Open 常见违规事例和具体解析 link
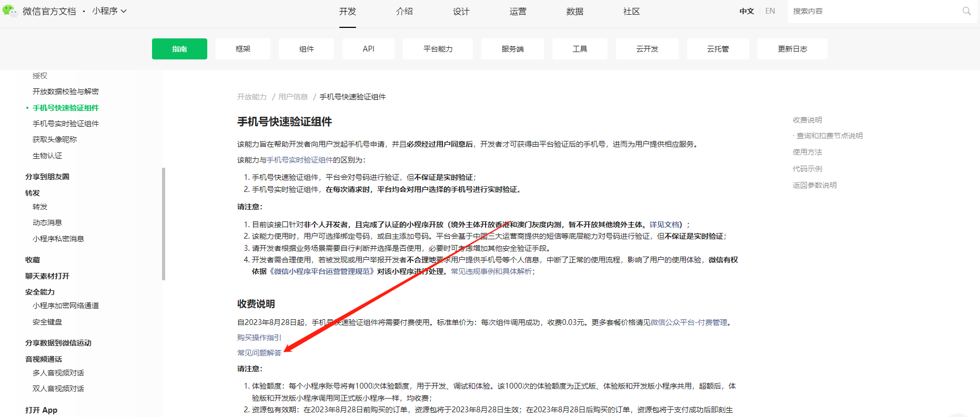Image resolution: width=980 pixels, height=417 pixels. (491, 271)
